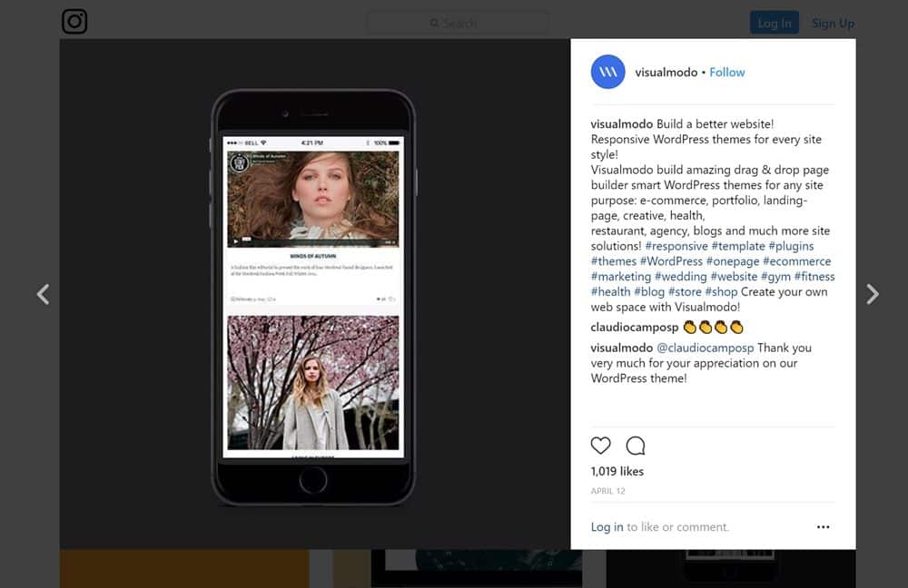The width and height of the screenshot is (908, 588).
Task: Go to next post with right arrow
Action: tap(872, 294)
